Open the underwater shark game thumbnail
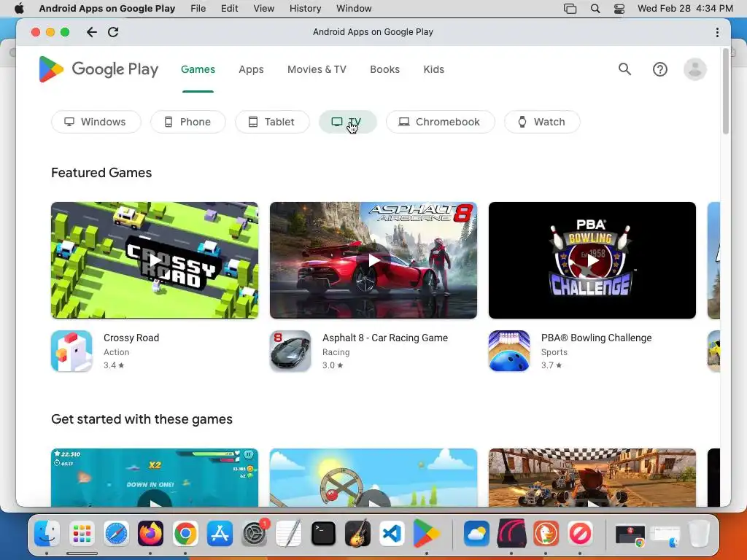The height and width of the screenshot is (560, 747). point(155,478)
